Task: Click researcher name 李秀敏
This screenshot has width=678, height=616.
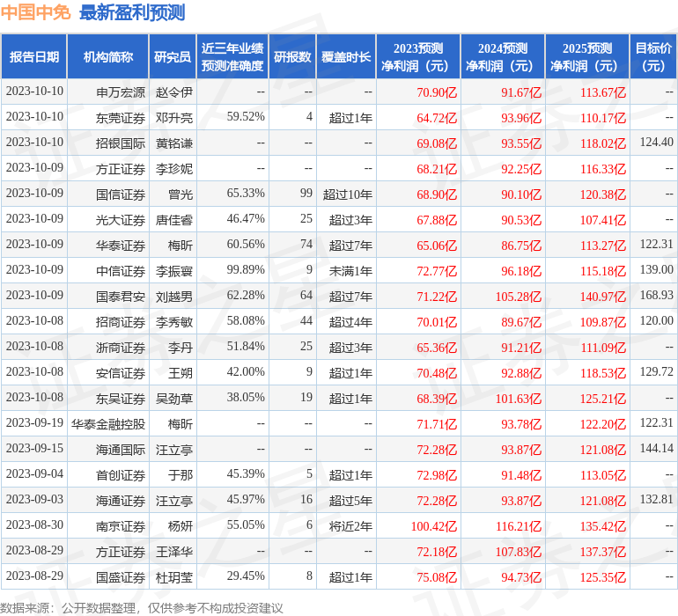Action: 174,321
